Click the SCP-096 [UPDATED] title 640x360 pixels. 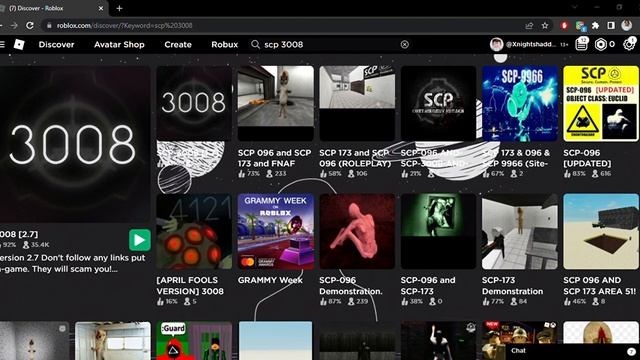[587, 158]
